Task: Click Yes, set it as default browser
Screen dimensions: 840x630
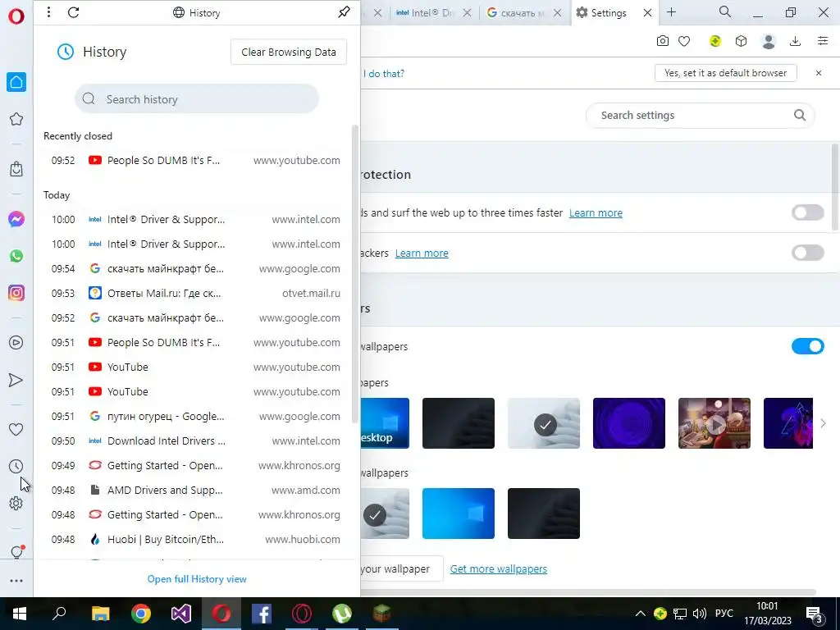Action: [725, 73]
